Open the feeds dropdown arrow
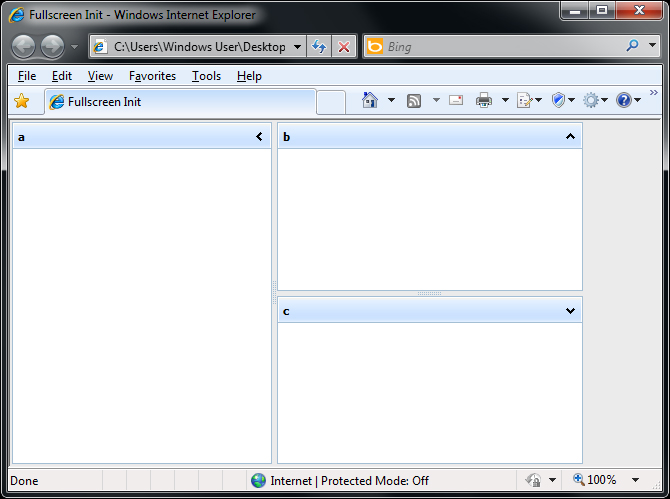The height and width of the screenshot is (499, 670). 436,100
